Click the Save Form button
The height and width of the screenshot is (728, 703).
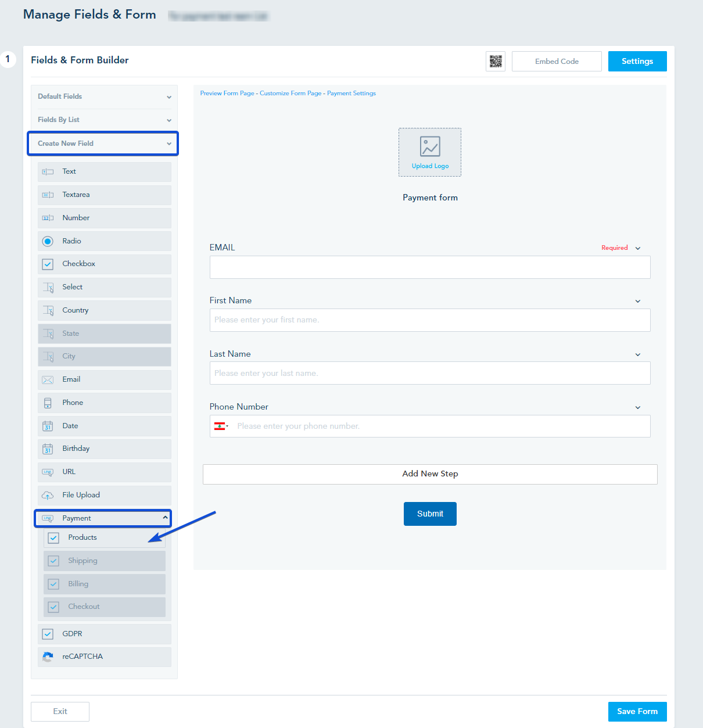coord(637,711)
